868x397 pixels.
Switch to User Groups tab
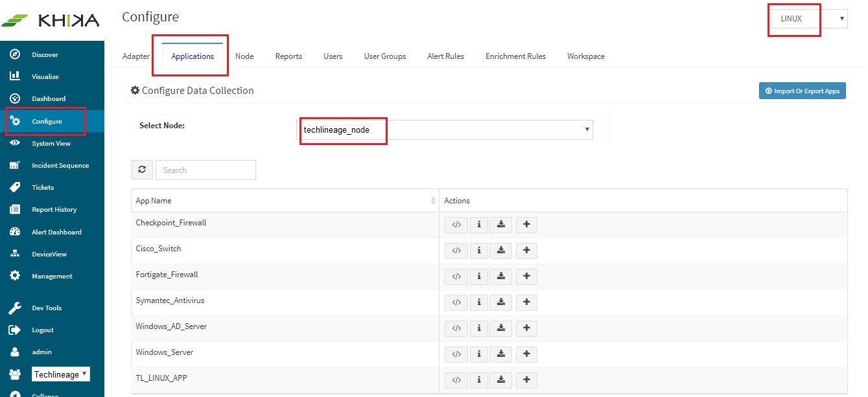click(x=385, y=56)
